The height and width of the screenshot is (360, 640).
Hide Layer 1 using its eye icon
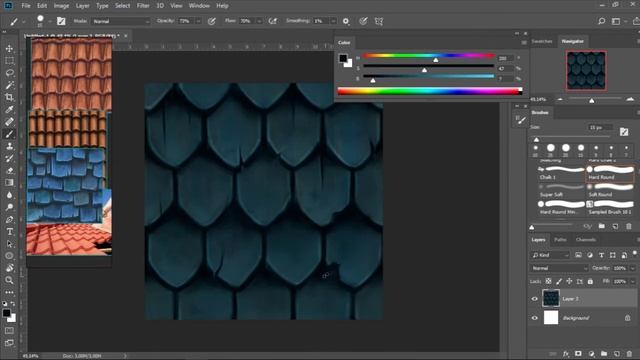pyautogui.click(x=535, y=299)
